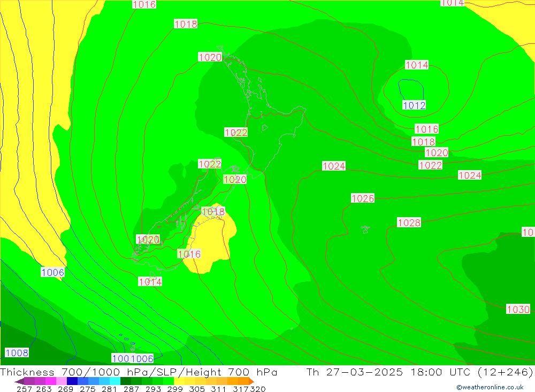Pick the dark navy blue legend swatch
The width and height of the screenshot is (535, 392).
[x=72, y=381]
